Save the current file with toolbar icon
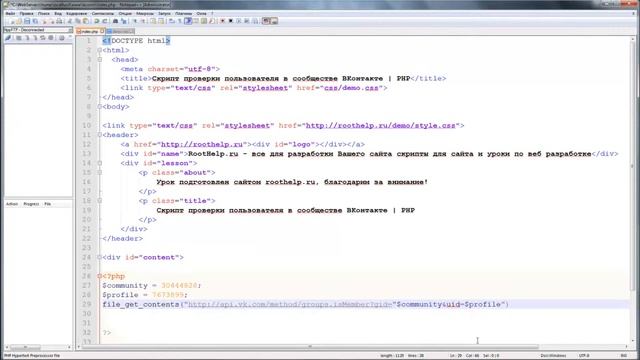Image resolution: width=640 pixels, height=360 pixels. coord(27,21)
